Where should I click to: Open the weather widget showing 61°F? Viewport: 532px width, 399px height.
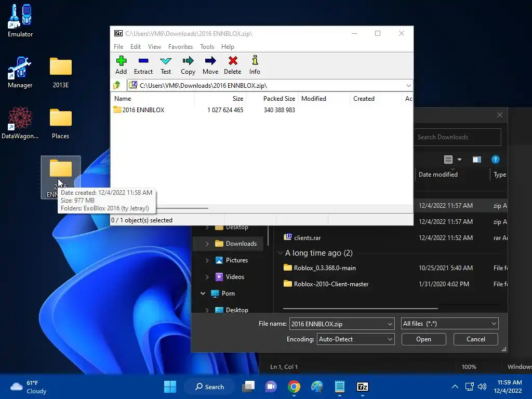pos(29,387)
